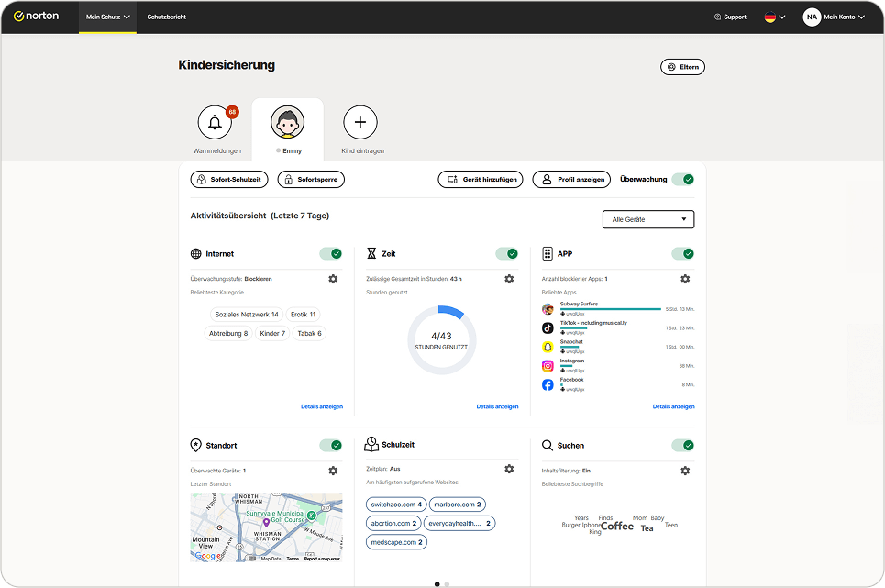Open Internet settings gear icon

click(x=333, y=279)
